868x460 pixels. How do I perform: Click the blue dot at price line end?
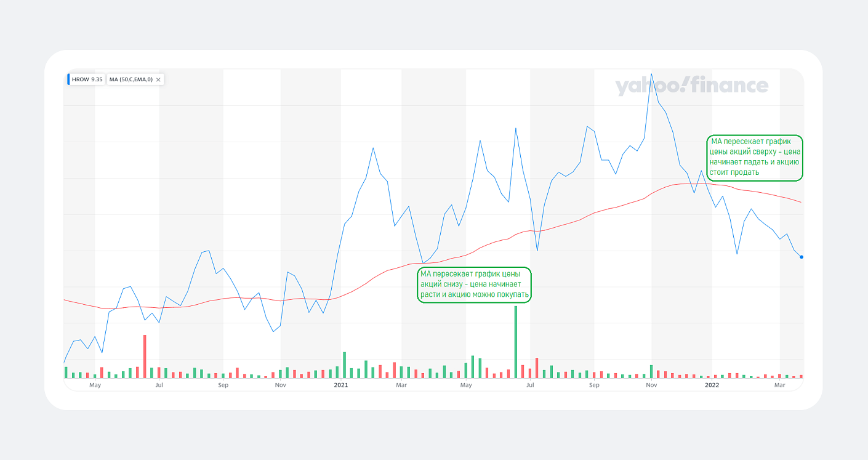point(801,257)
